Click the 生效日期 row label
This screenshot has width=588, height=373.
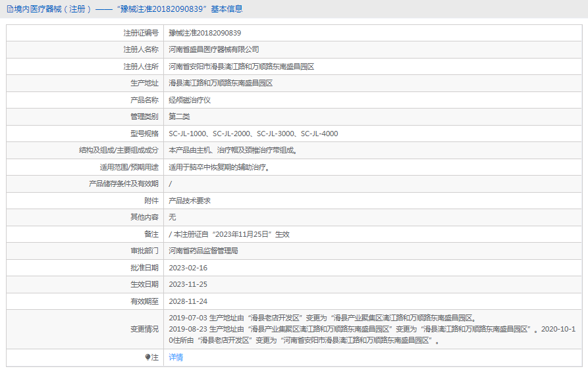click(x=144, y=284)
